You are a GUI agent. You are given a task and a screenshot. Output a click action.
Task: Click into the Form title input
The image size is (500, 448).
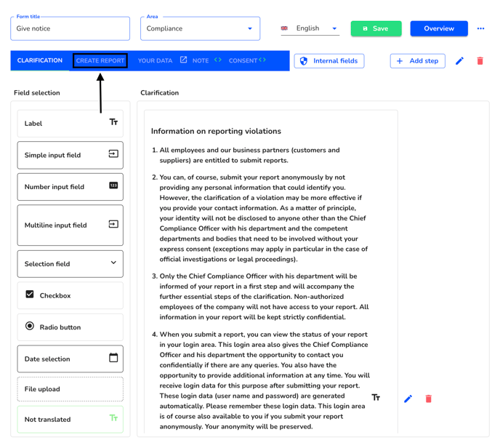click(70, 28)
